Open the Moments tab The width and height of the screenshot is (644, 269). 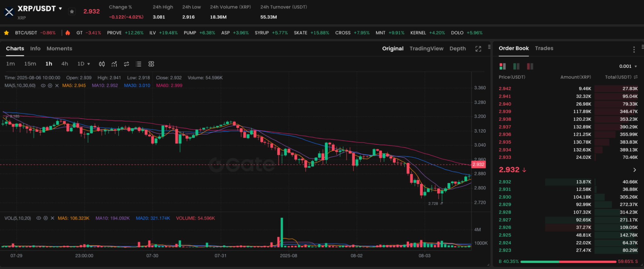[59, 49]
